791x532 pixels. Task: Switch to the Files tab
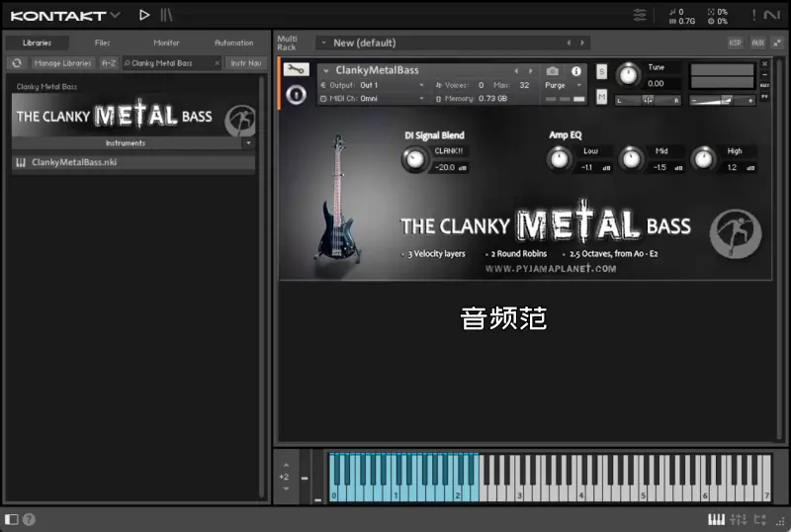(103, 43)
